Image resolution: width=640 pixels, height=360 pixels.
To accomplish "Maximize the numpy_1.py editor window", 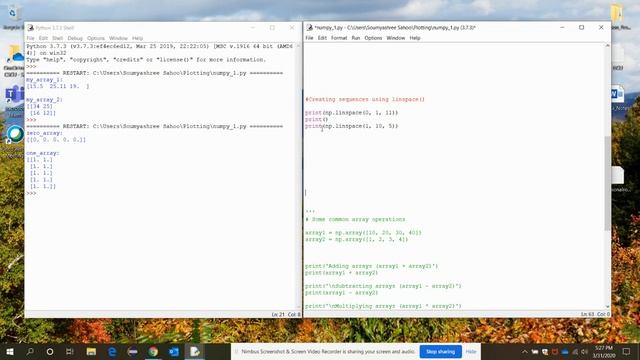I will pos(581,27).
